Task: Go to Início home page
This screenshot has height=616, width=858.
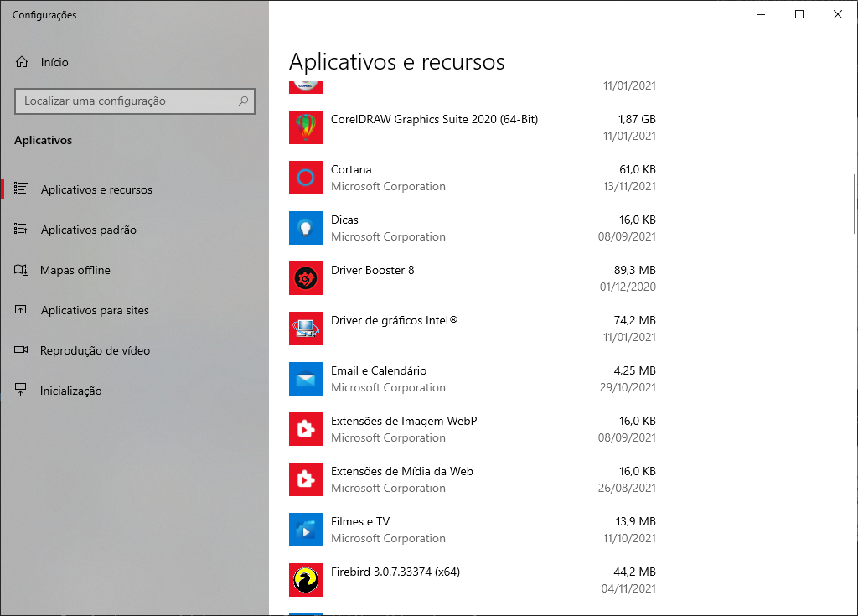Action: tap(135, 62)
